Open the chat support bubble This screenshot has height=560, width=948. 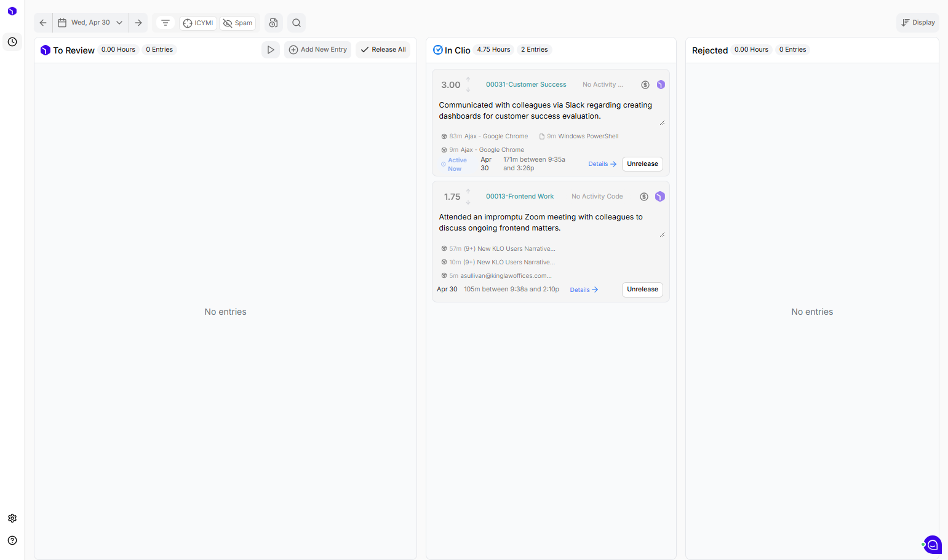point(933,545)
